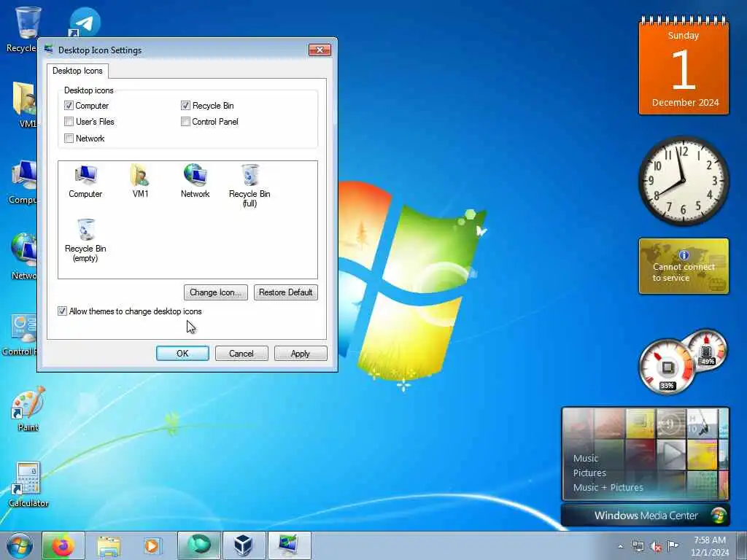Select Music in Media Center gadget
Viewport: 747px width, 560px height.
click(586, 458)
